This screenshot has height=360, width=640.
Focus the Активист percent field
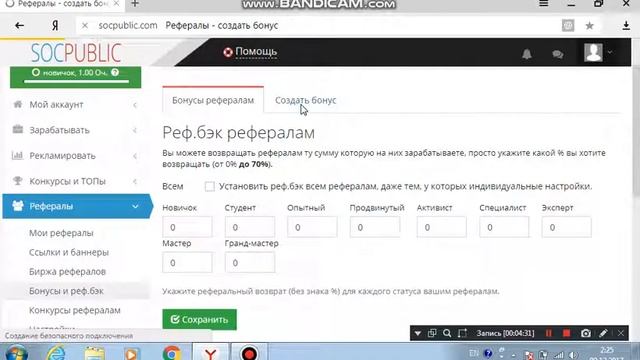[x=441, y=227]
